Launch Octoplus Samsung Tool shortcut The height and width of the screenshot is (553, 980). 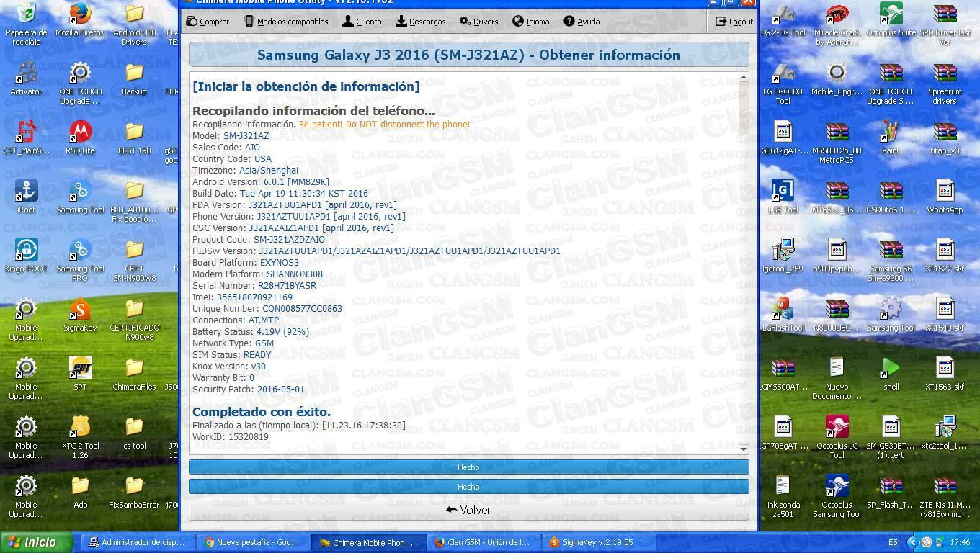click(x=837, y=496)
